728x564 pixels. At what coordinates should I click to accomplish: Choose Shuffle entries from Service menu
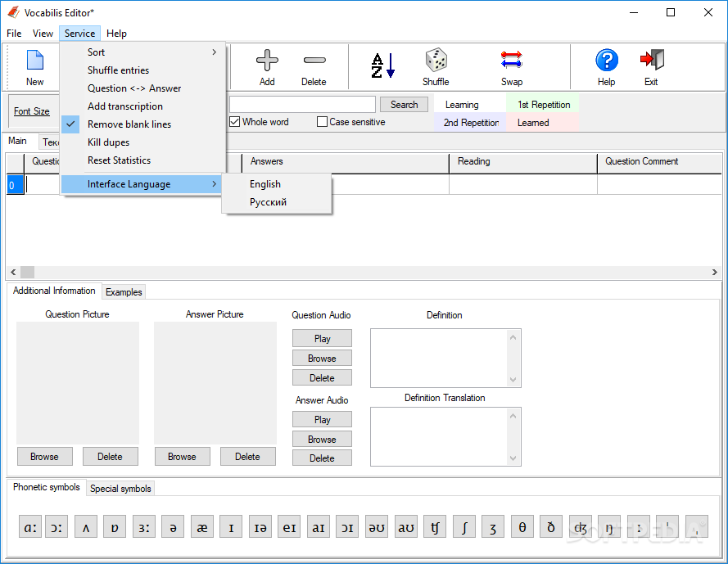(143, 70)
